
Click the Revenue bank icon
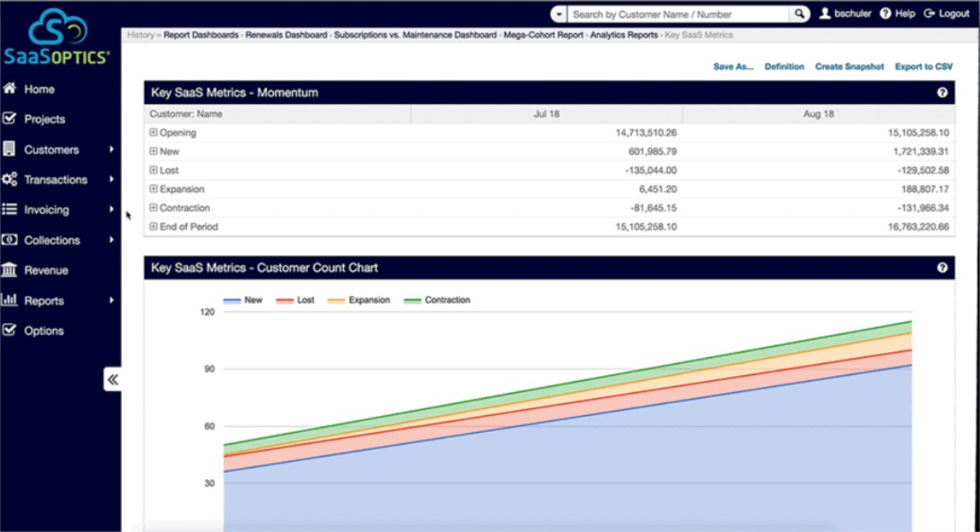tap(9, 269)
